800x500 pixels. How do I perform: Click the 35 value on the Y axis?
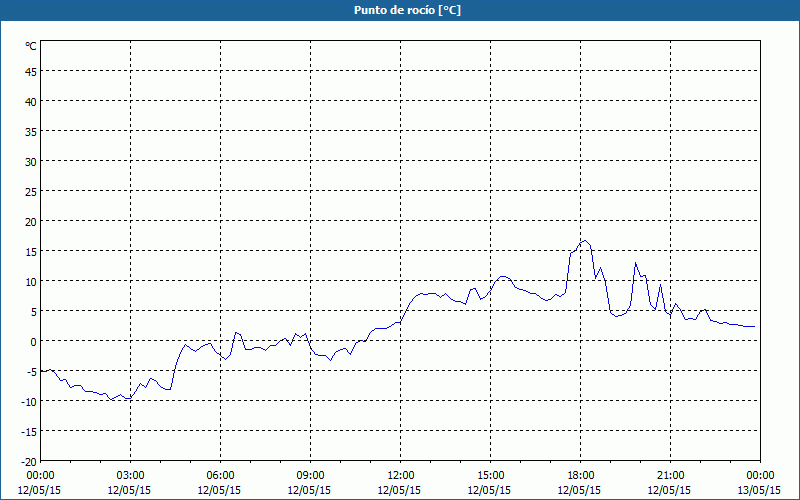[x=31, y=132]
